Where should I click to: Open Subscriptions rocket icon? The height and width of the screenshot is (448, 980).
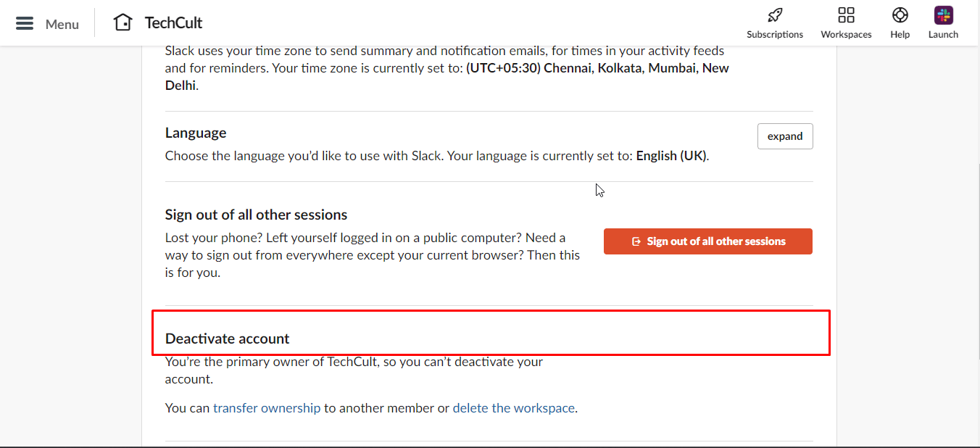[x=775, y=15]
